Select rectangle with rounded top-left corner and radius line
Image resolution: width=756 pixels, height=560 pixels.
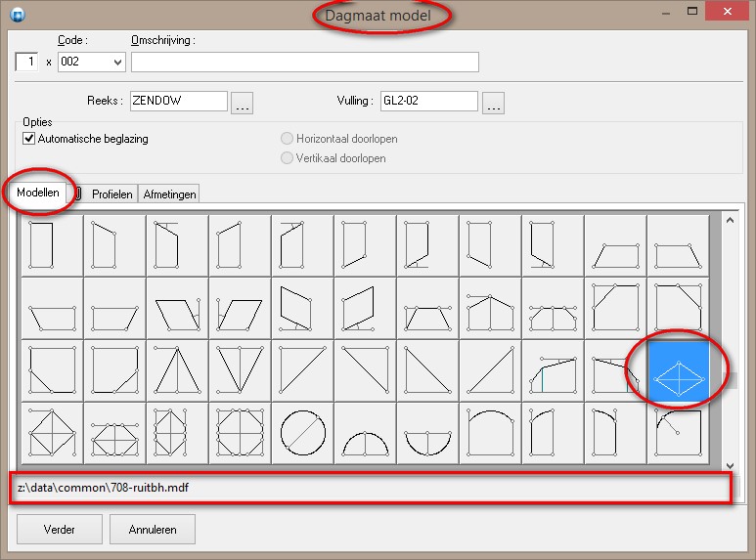point(679,433)
